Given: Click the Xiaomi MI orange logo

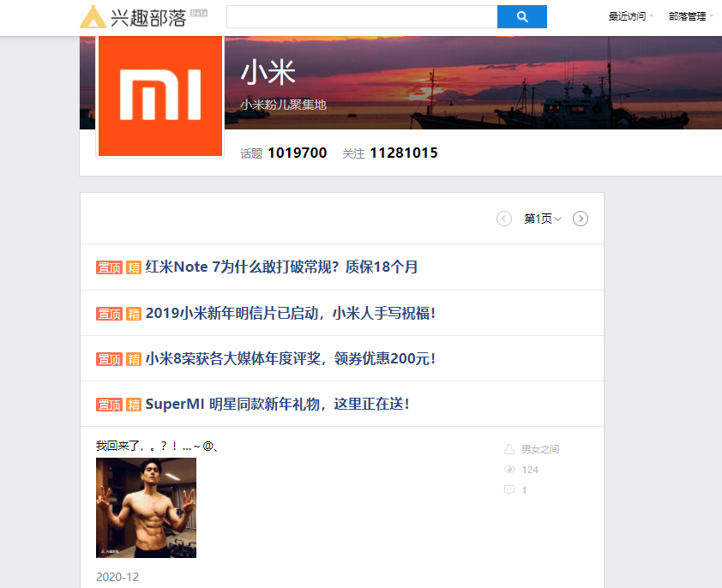Looking at the screenshot, I should coord(160,96).
